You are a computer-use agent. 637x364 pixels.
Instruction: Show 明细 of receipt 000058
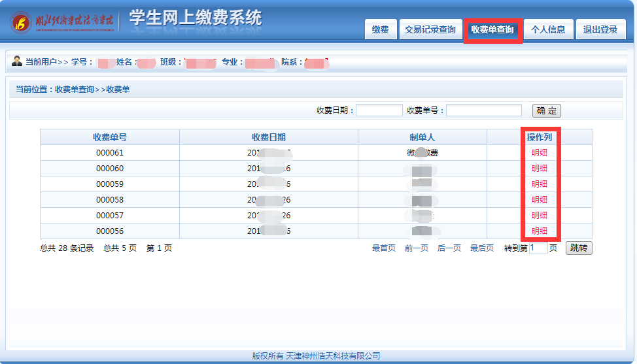point(540,200)
